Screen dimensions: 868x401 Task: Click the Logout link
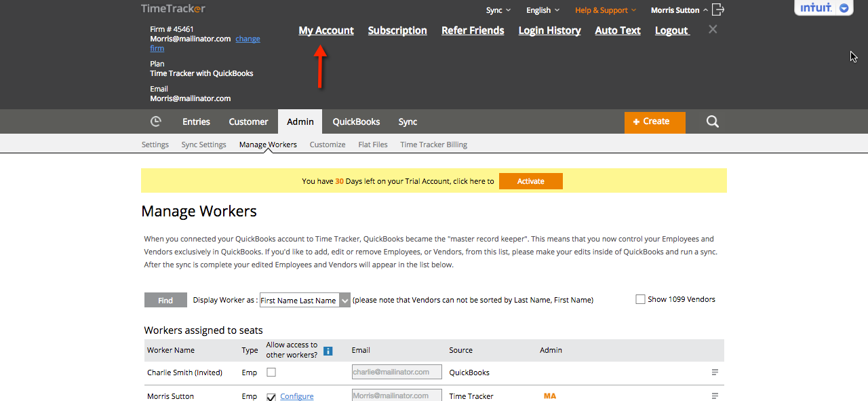click(x=671, y=31)
